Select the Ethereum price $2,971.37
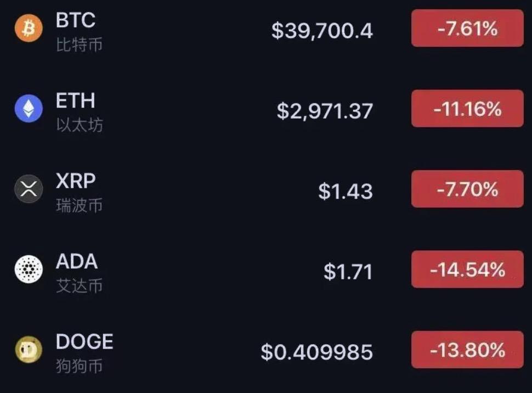The image size is (532, 393). 325,111
